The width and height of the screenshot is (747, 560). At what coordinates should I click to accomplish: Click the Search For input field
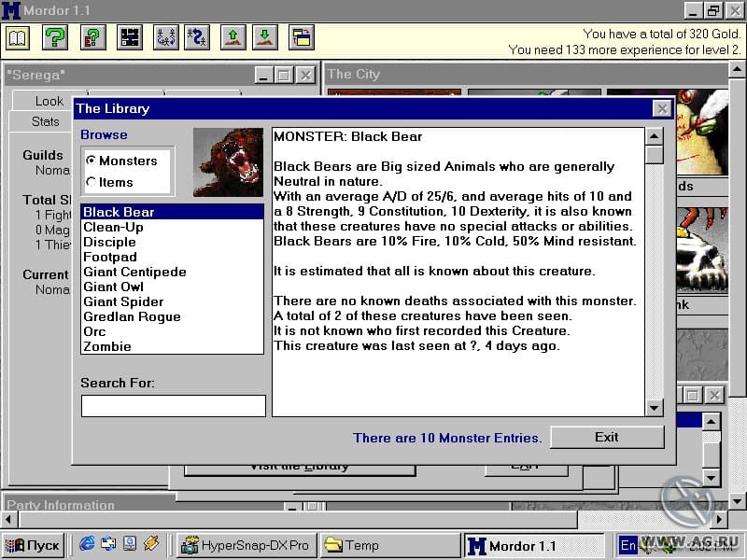click(174, 406)
